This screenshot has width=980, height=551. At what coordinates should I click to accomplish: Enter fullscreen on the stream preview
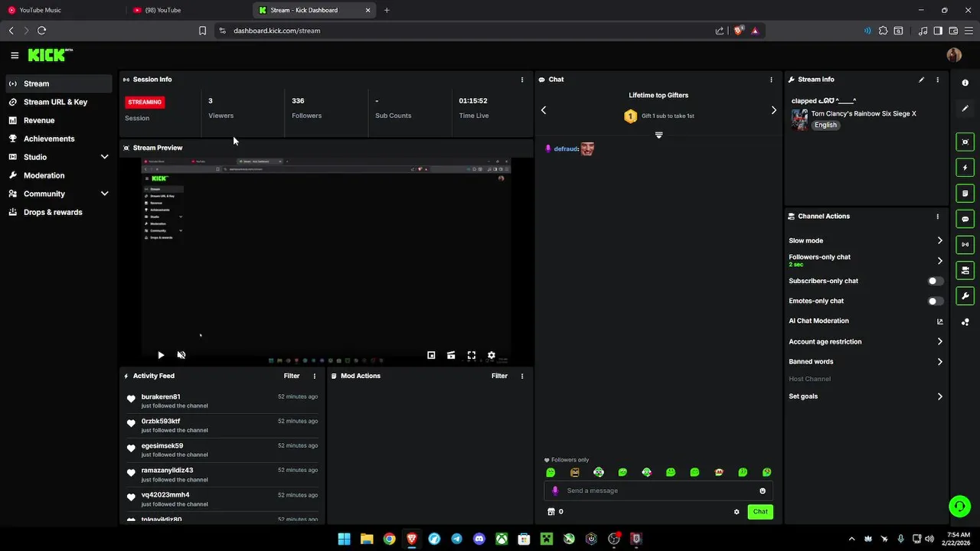pyautogui.click(x=472, y=355)
